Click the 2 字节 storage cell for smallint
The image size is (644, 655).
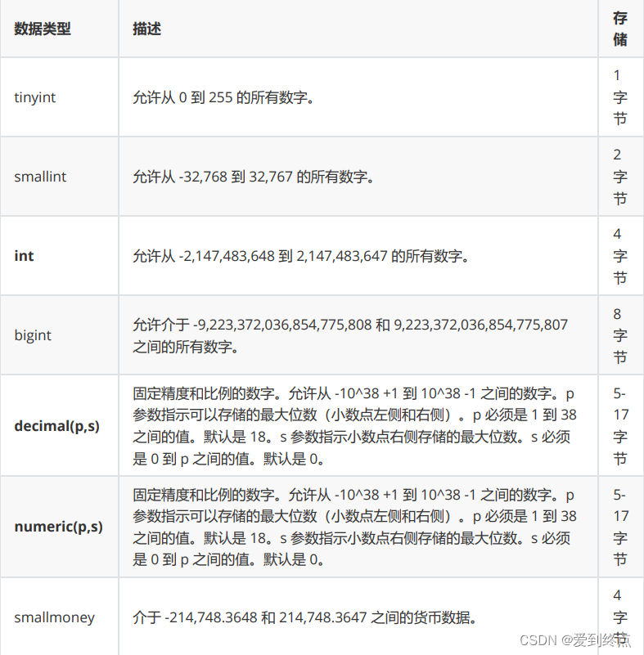pyautogui.click(x=620, y=177)
